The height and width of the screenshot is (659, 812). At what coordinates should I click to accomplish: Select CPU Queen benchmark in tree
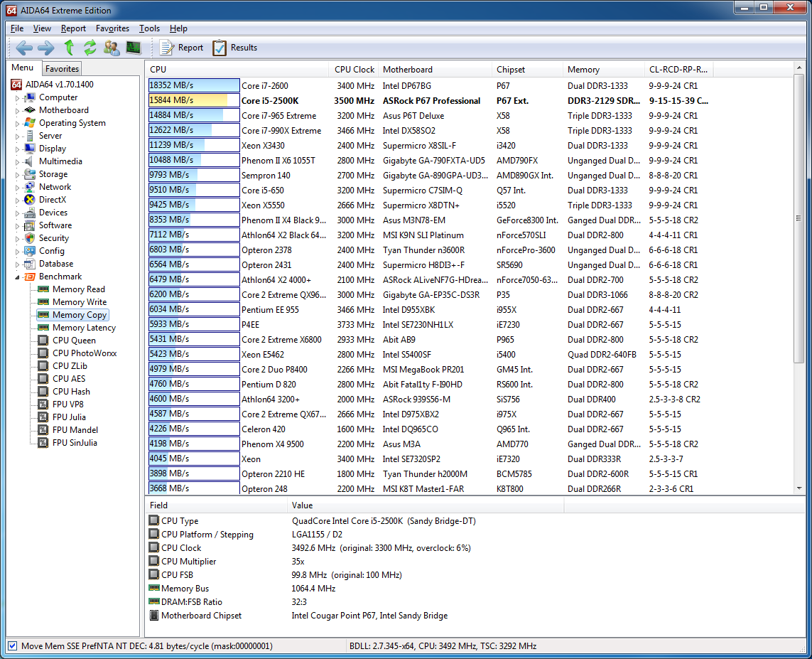click(x=74, y=341)
